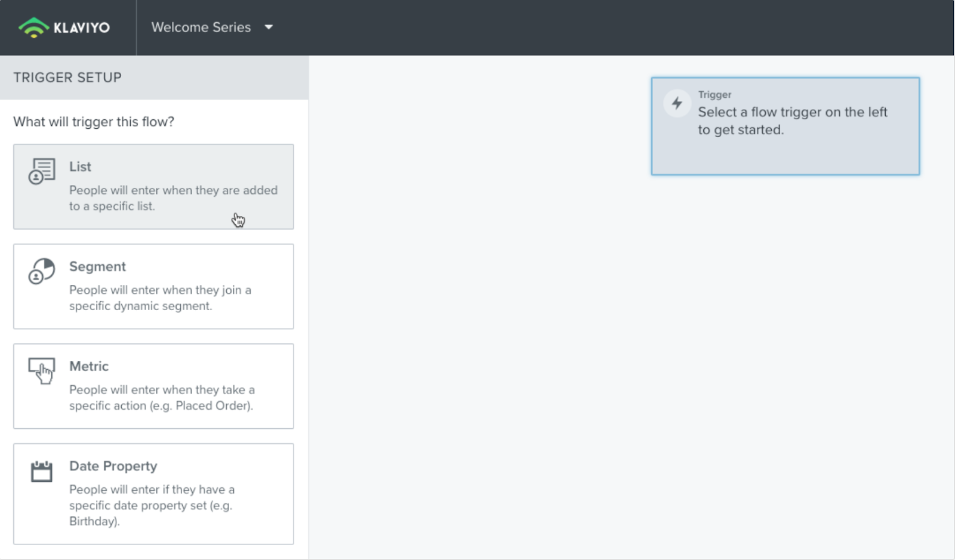Click the Segment pie chart icon
955x560 pixels.
(x=42, y=271)
